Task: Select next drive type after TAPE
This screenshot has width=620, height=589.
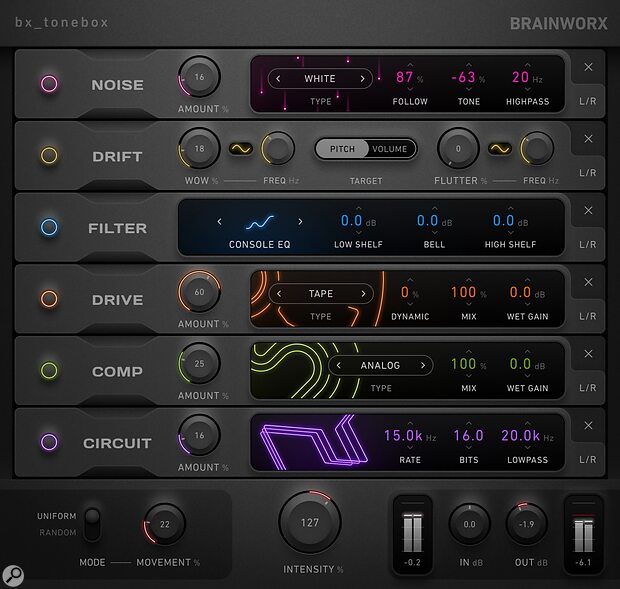Action: pyautogui.click(x=363, y=294)
